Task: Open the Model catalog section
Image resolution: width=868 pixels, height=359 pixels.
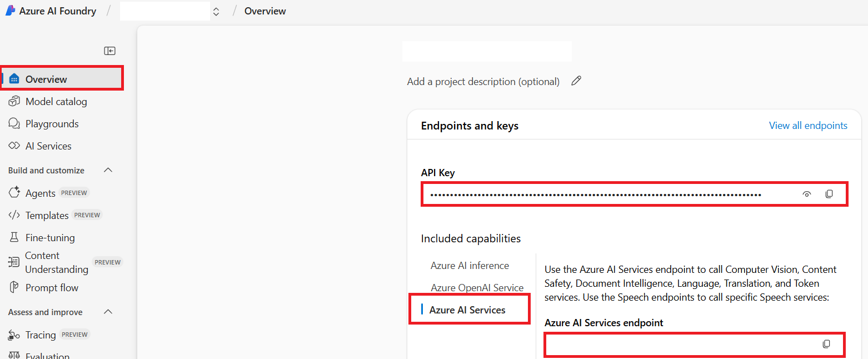Action: (56, 101)
